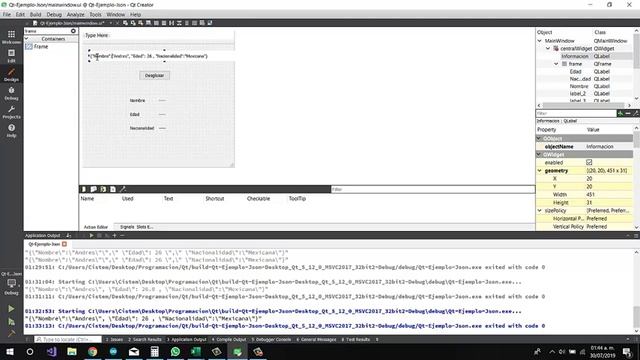The image size is (640, 360).
Task: Toggle the enabled property checkbox
Action: (589, 162)
